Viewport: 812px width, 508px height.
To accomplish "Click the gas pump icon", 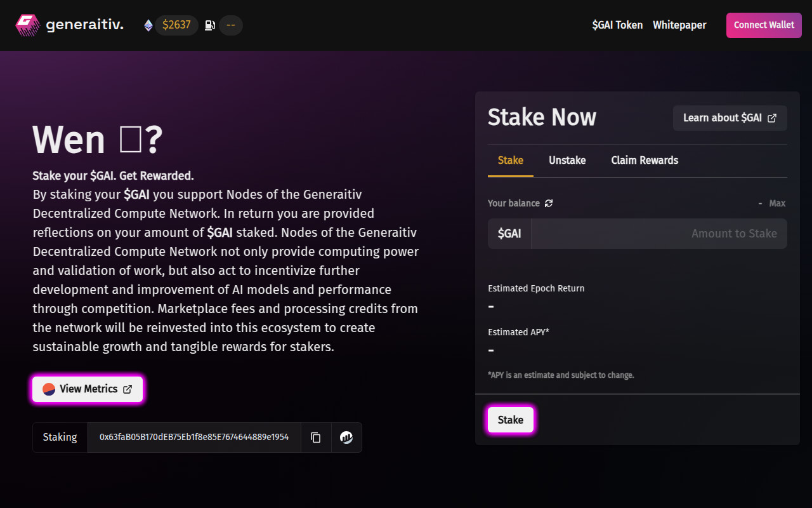I will pos(210,25).
